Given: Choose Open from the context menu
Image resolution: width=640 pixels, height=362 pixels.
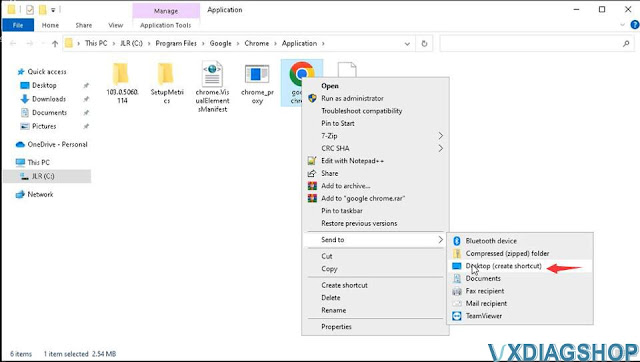Looking at the screenshot, I should (330, 86).
